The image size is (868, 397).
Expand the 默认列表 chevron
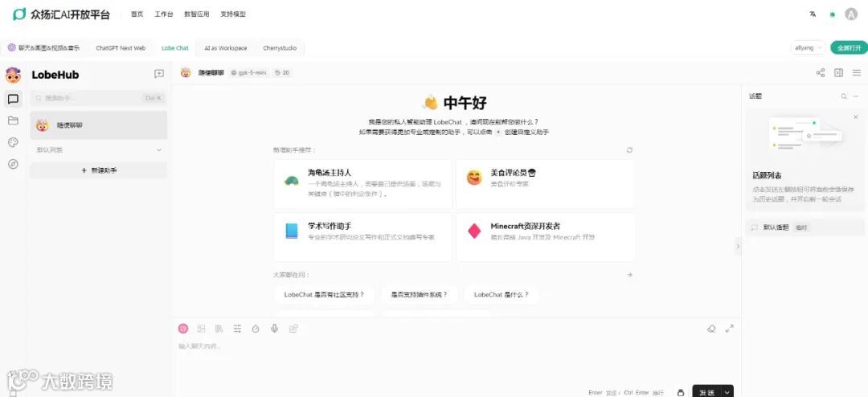click(x=159, y=150)
